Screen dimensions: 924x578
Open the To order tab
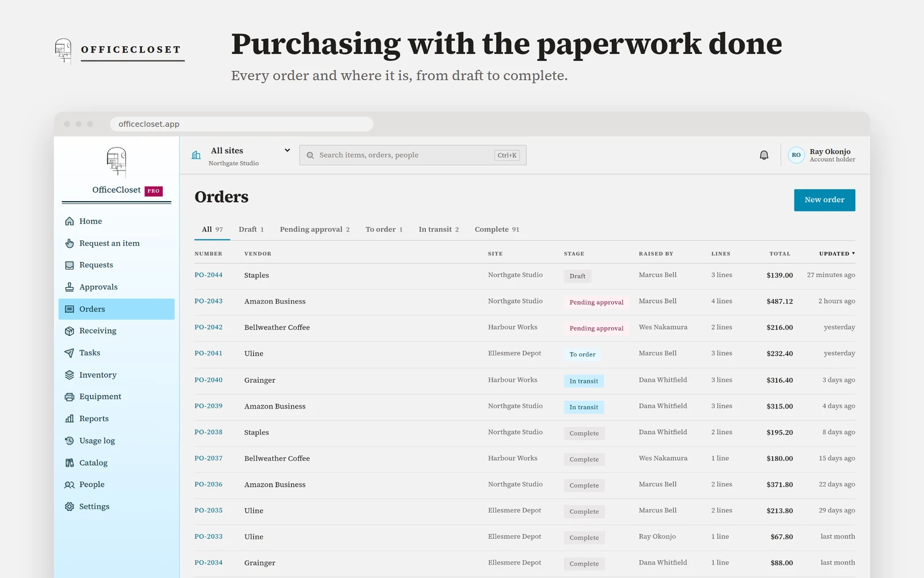click(x=384, y=229)
